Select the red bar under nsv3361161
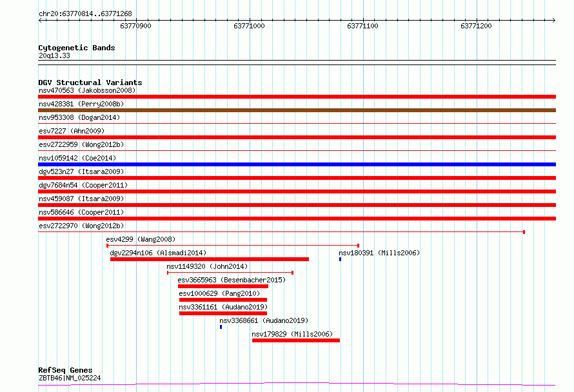The height and width of the screenshot is (392, 574). [x=223, y=313]
